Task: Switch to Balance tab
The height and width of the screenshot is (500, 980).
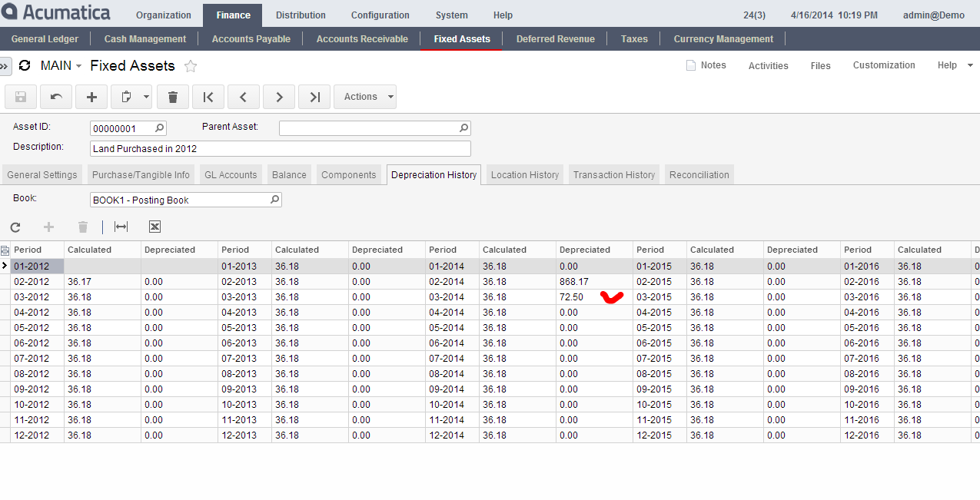Action: click(289, 175)
